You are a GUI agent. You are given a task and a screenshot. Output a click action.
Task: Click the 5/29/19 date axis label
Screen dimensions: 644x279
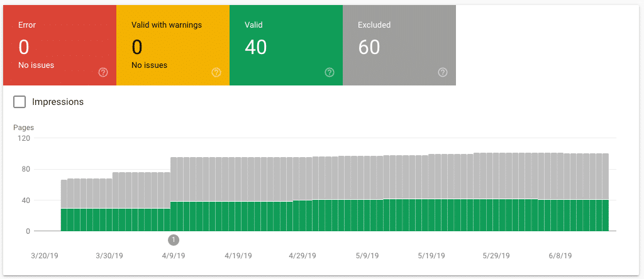pyautogui.click(x=496, y=256)
